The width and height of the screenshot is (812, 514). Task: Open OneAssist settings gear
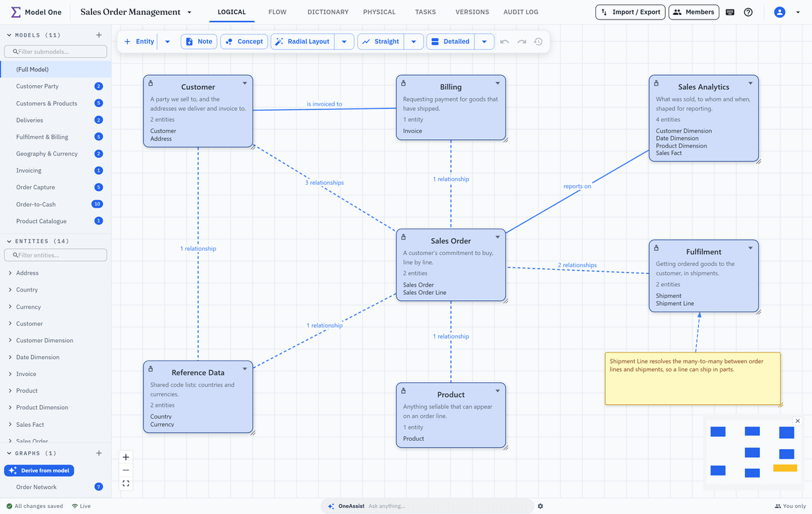click(540, 506)
